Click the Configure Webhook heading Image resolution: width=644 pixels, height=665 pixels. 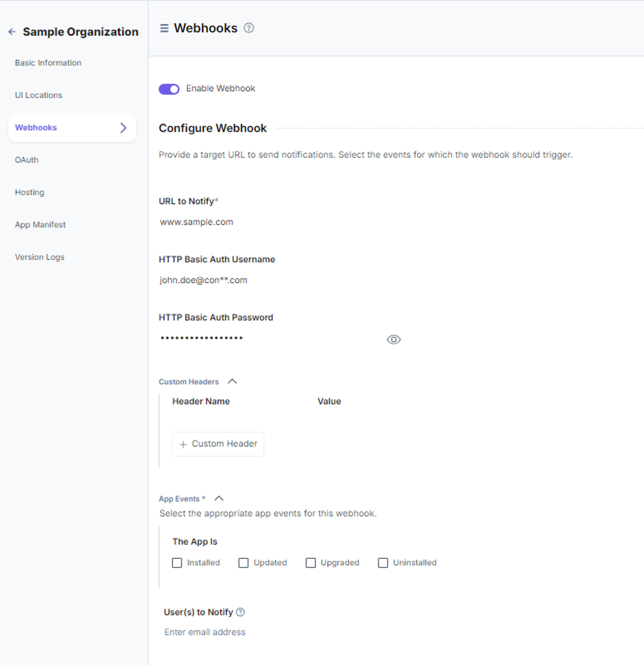pos(212,128)
